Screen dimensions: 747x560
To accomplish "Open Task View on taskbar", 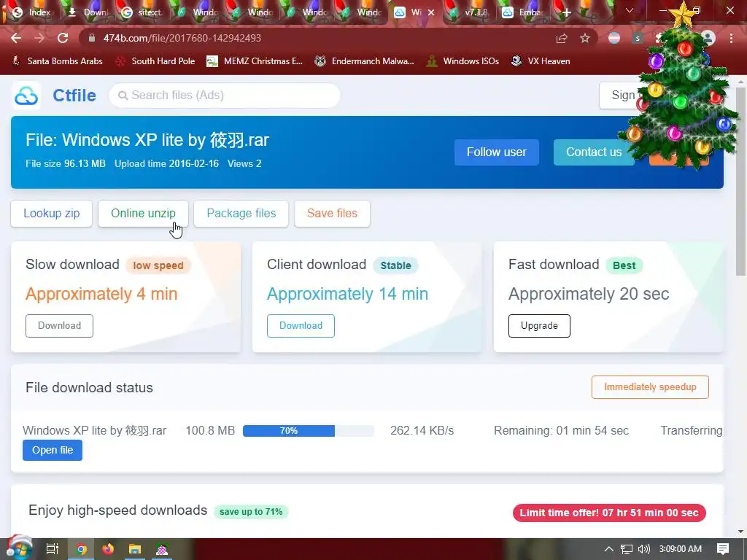I will [53, 549].
